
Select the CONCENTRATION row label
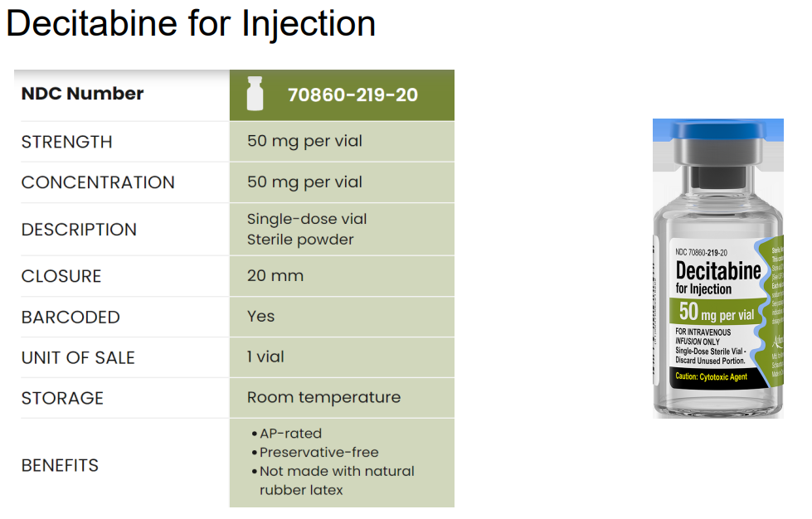[x=98, y=182]
